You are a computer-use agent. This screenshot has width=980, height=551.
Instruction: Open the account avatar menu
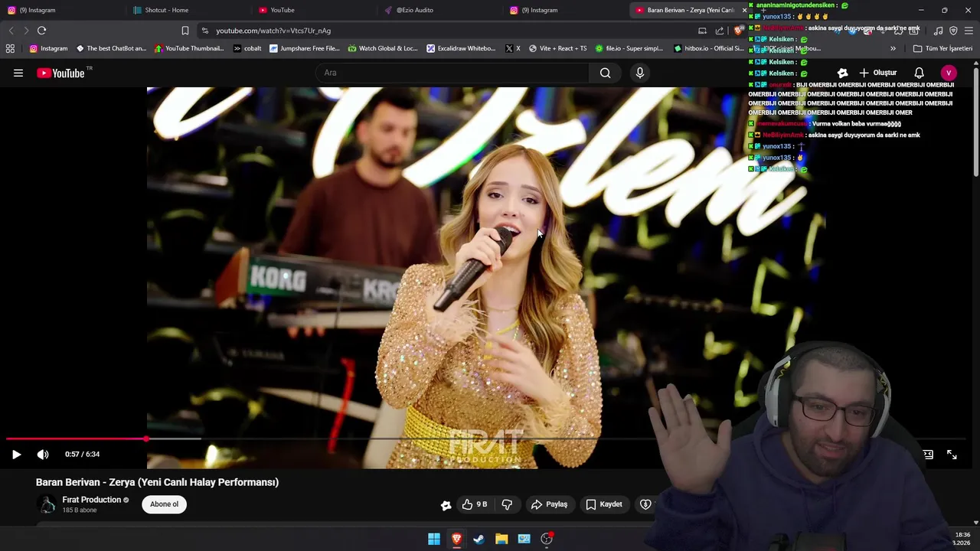(x=949, y=73)
